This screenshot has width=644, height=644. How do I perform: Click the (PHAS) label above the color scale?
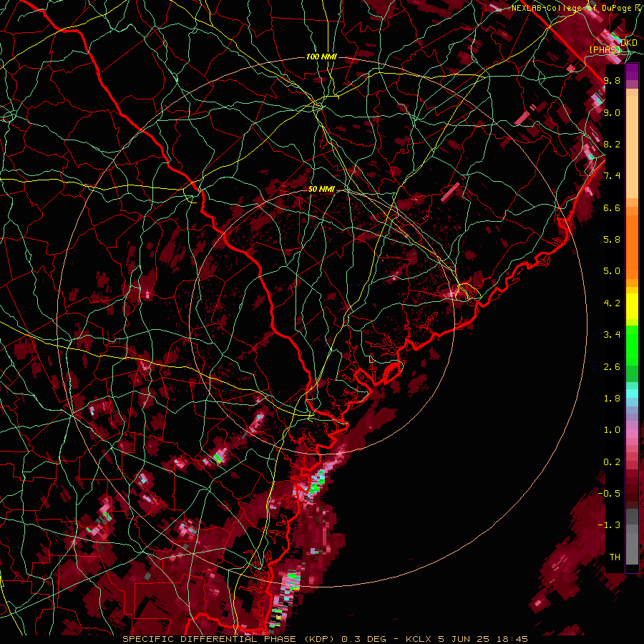pyautogui.click(x=605, y=50)
